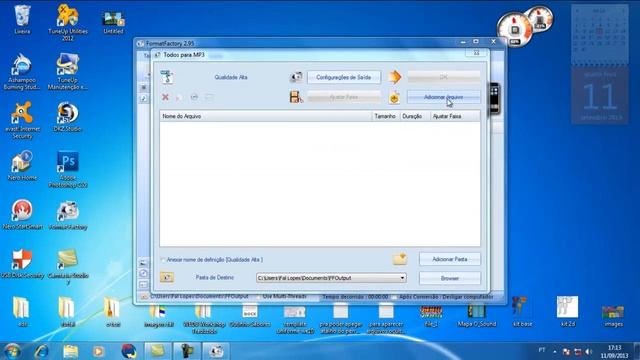The width and height of the screenshot is (640, 360).
Task: Toggle Após Conversão Desligar computador checkbox
Action: click(x=394, y=297)
